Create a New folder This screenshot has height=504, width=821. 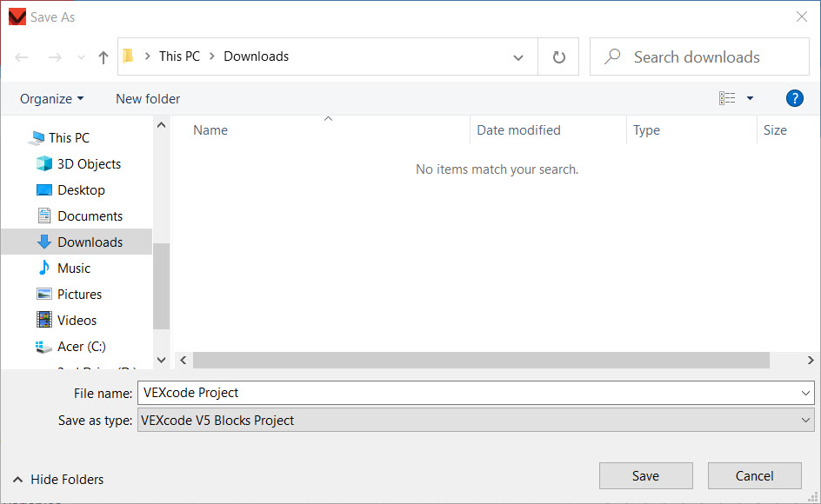pos(148,99)
